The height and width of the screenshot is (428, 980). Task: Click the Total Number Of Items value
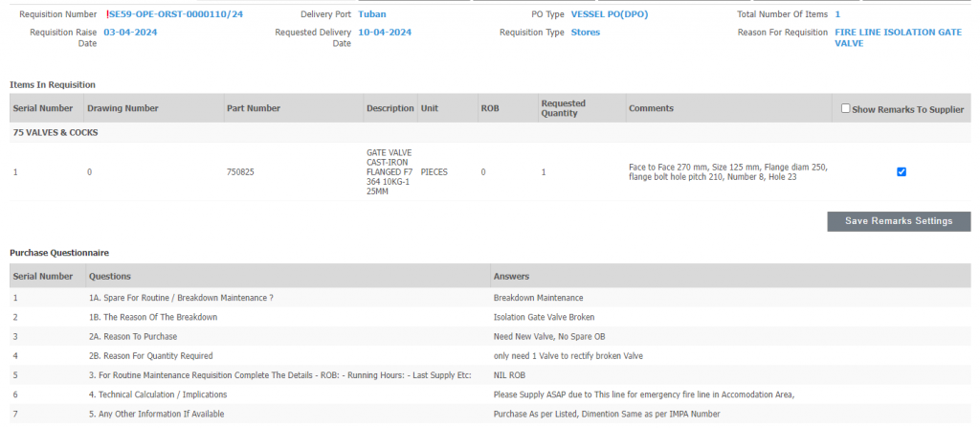click(837, 14)
